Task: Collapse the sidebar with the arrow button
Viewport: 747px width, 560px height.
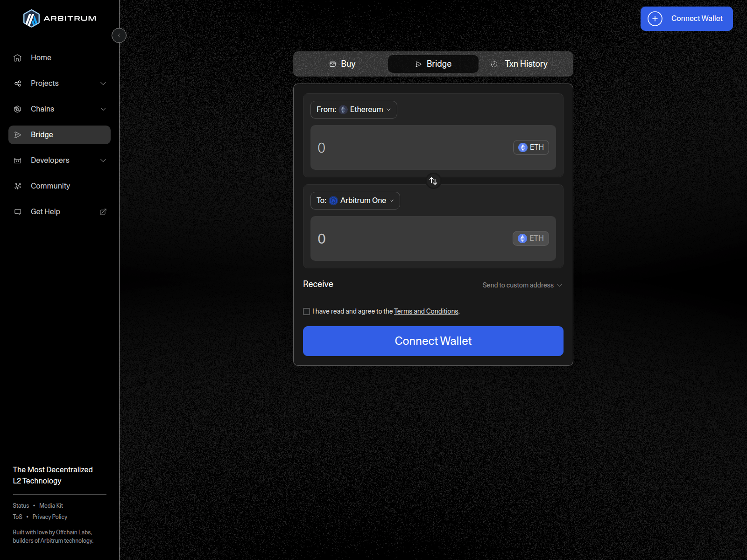Action: pyautogui.click(x=119, y=35)
